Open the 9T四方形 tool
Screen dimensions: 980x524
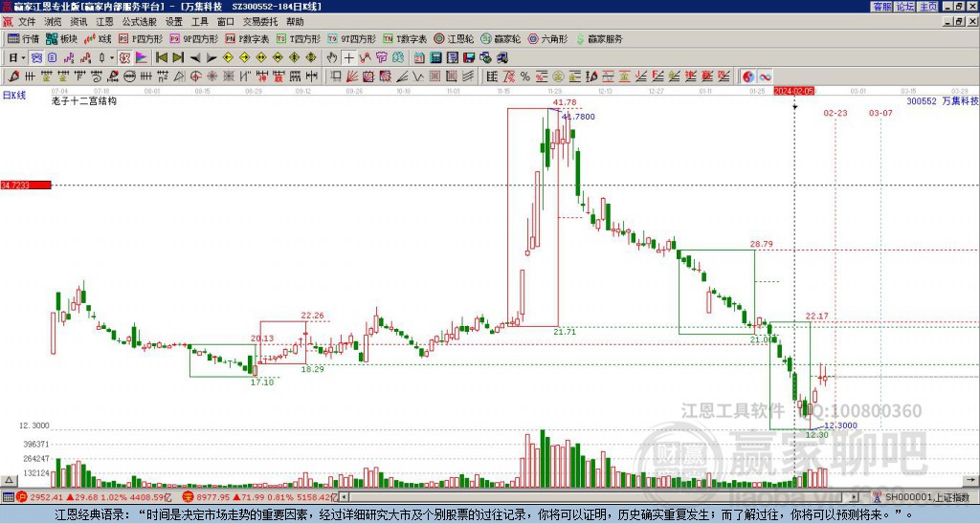(x=351, y=38)
